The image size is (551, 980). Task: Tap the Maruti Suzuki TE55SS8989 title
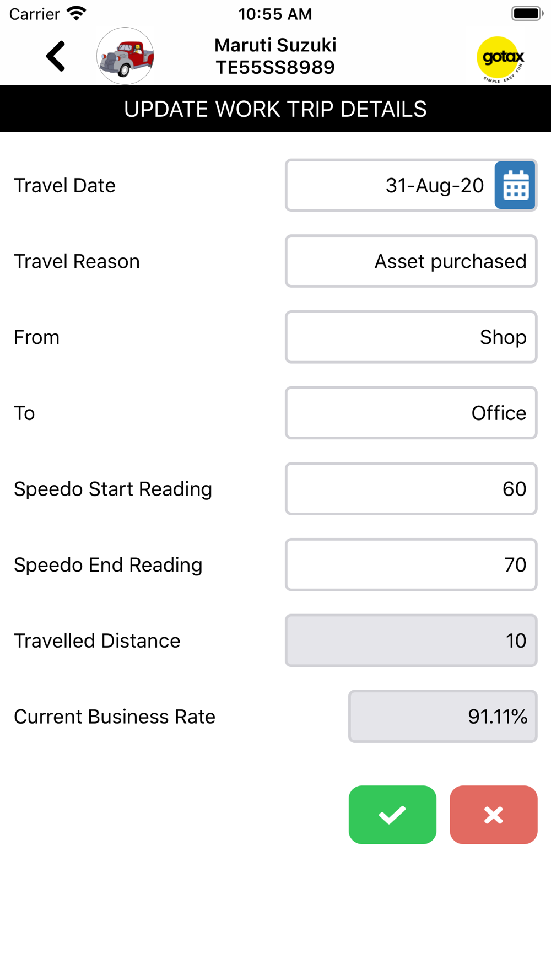point(275,56)
